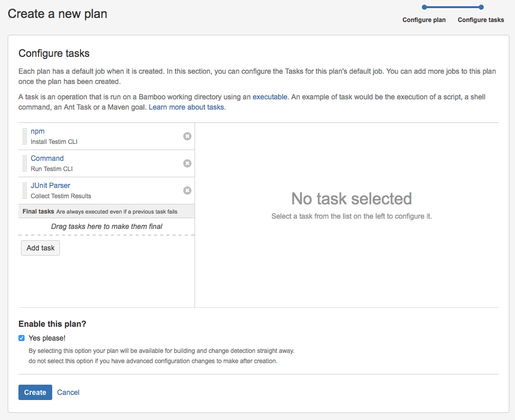
Task: Cancel the plan creation
Action: 68,392
